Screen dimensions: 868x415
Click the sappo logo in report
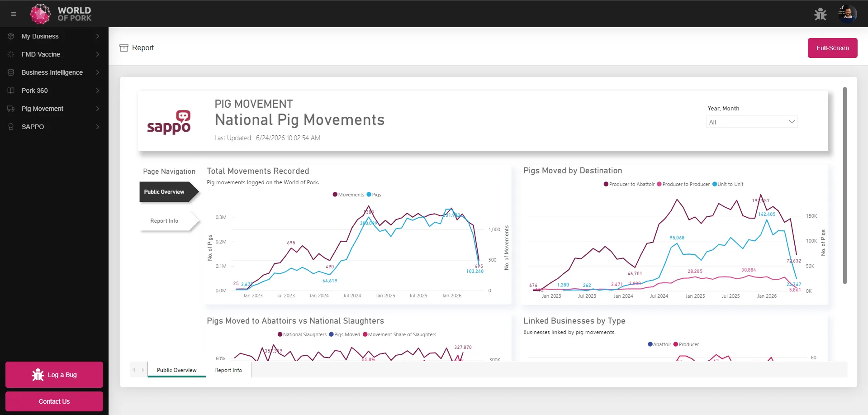point(169,122)
